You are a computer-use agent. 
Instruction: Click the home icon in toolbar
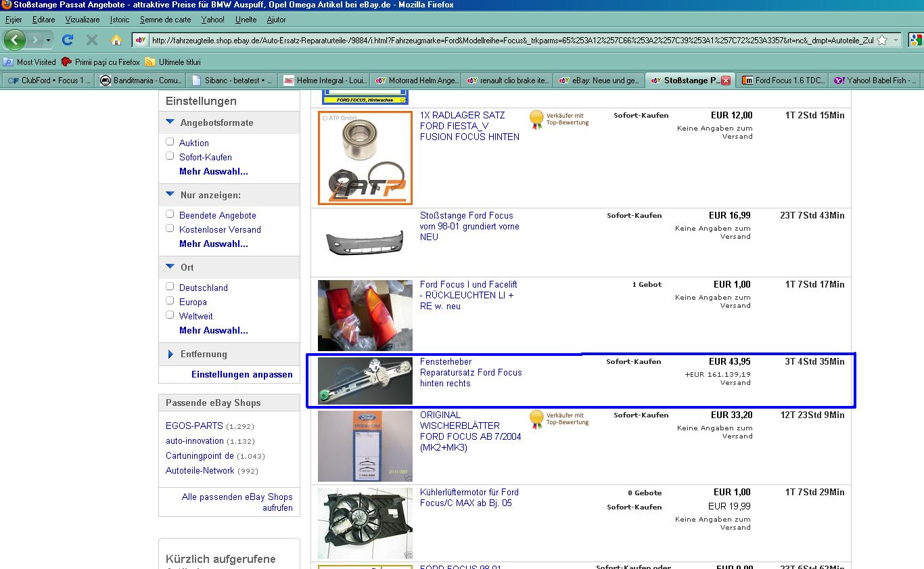pyautogui.click(x=116, y=40)
